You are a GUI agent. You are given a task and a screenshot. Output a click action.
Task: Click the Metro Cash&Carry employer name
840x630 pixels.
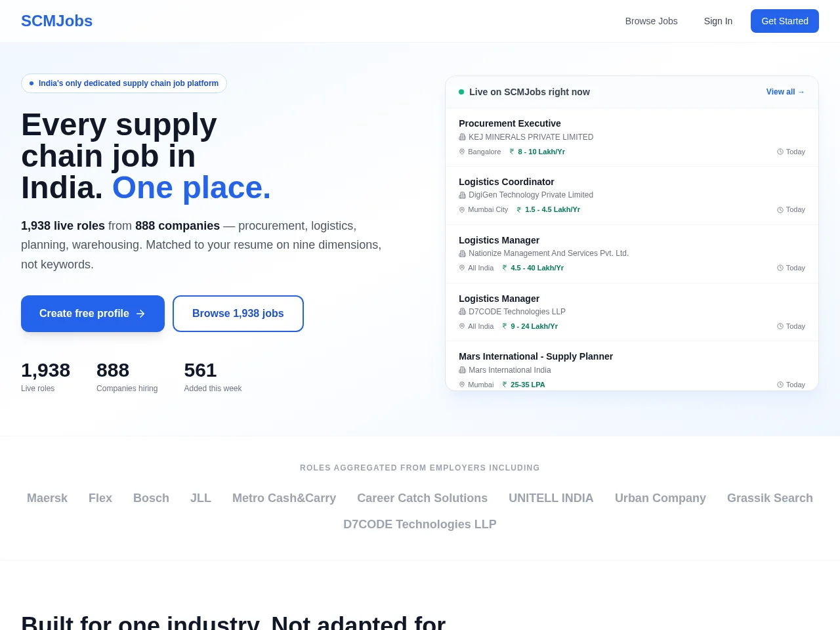click(284, 498)
